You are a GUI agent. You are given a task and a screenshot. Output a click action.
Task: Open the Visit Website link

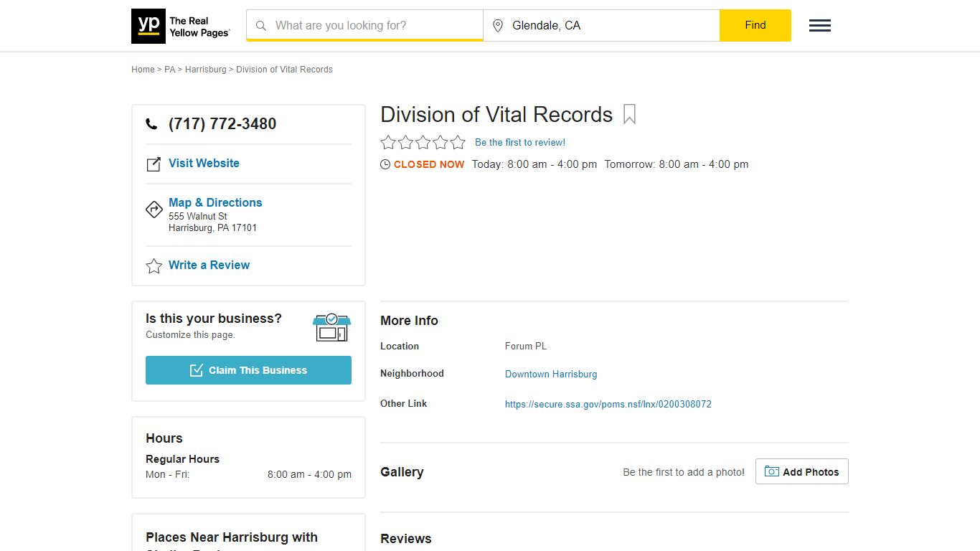click(x=204, y=163)
